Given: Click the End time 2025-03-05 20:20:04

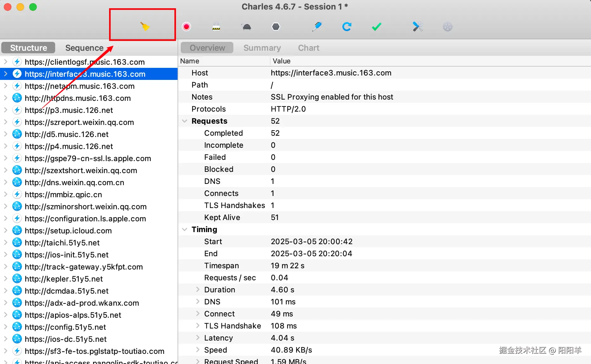Looking at the screenshot, I should pyautogui.click(x=311, y=253).
